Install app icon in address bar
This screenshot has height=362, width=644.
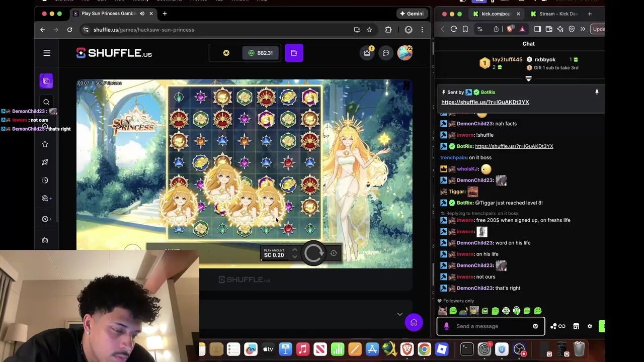(x=357, y=30)
